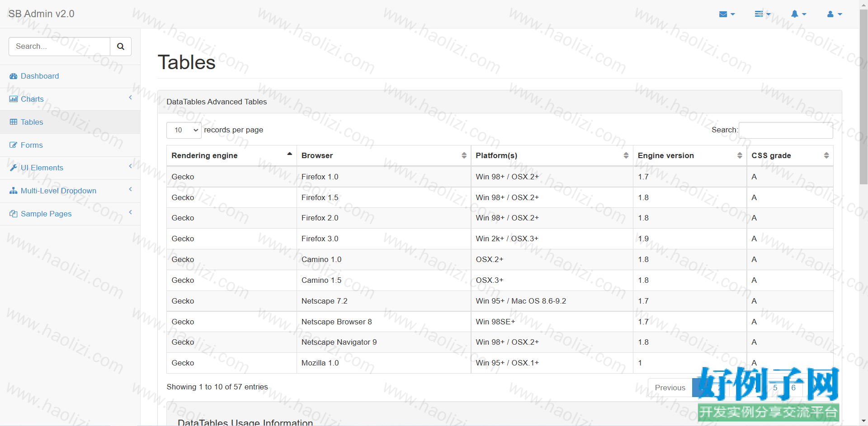Image resolution: width=868 pixels, height=426 pixels.
Task: Open the records per page dropdown
Action: pyautogui.click(x=184, y=130)
